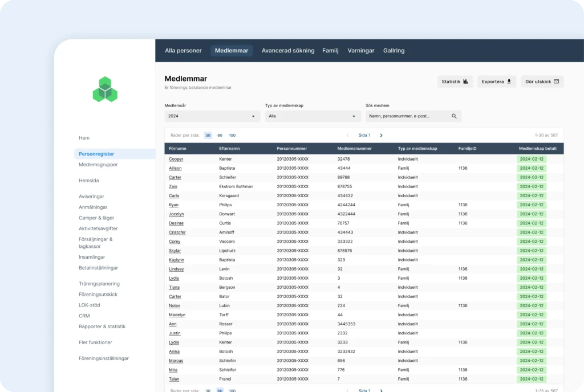Go to next page using the top right chevron
Image resolution: width=584 pixels, height=392 pixels.
381,136
